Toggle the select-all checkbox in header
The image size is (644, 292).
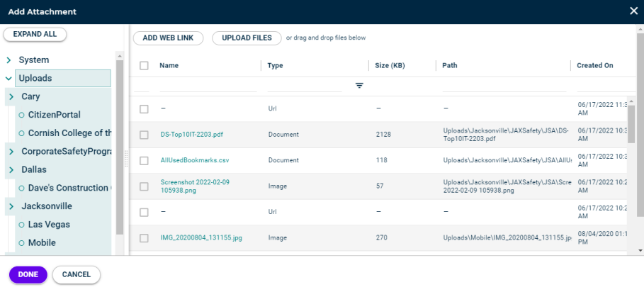(x=144, y=65)
